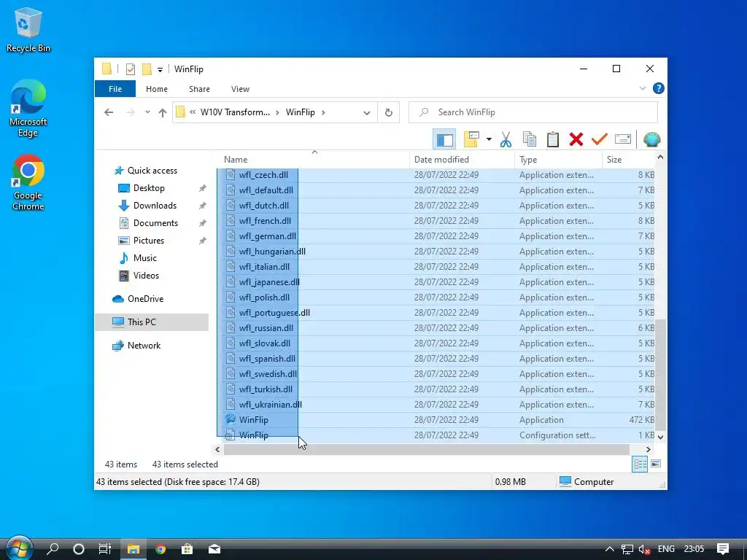Screen dimensions: 747x560
Task: Click the red X Delete icon
Action: [576, 139]
